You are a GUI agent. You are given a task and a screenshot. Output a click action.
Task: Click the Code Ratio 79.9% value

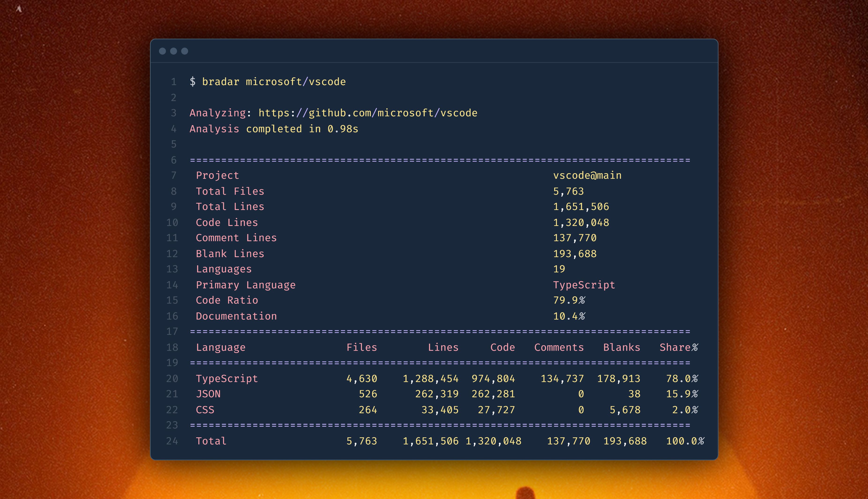coord(569,300)
